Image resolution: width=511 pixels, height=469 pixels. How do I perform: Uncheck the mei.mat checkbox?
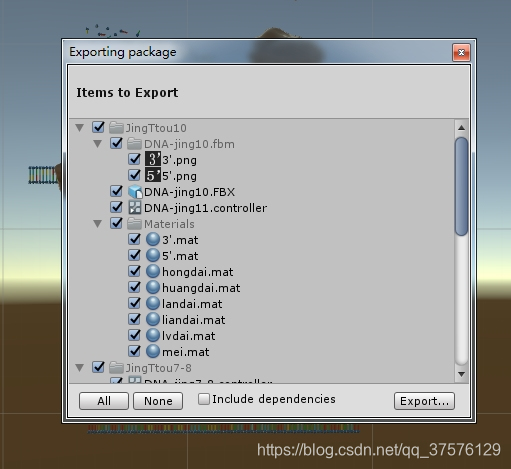[134, 351]
